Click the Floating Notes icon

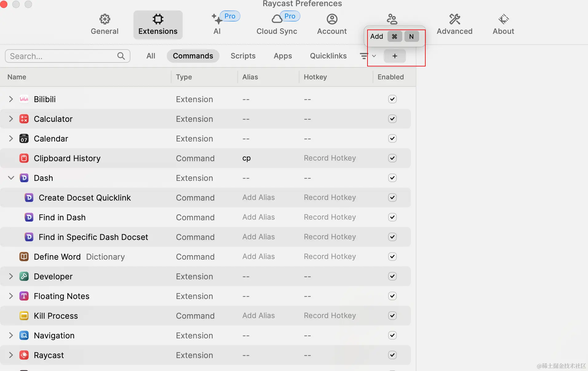(24, 296)
